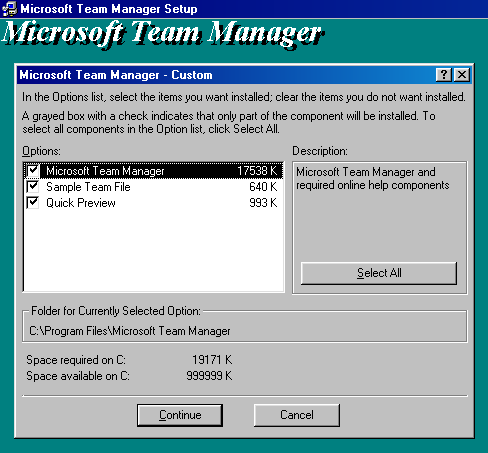
Task: Select the Quick Preview option label
Action: (81, 203)
